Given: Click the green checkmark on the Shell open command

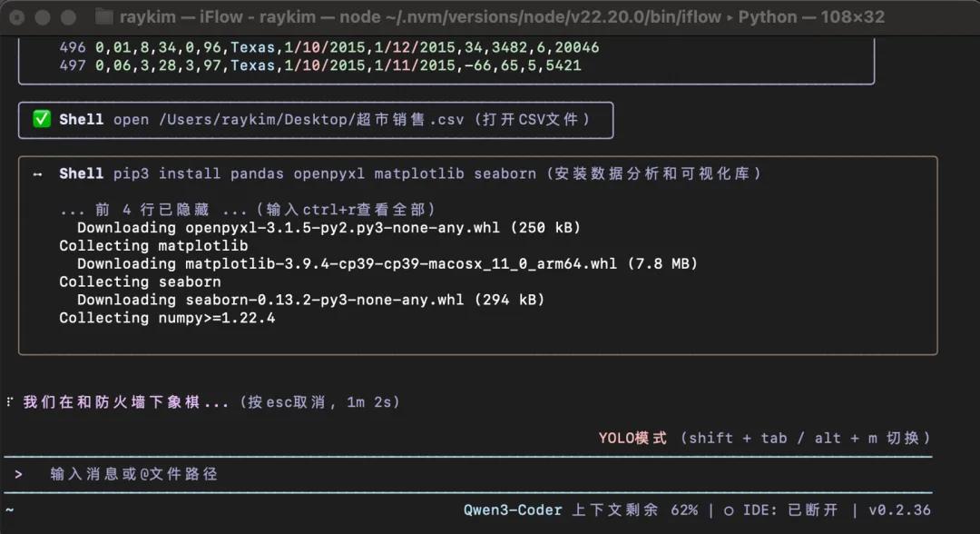Looking at the screenshot, I should pyautogui.click(x=42, y=119).
